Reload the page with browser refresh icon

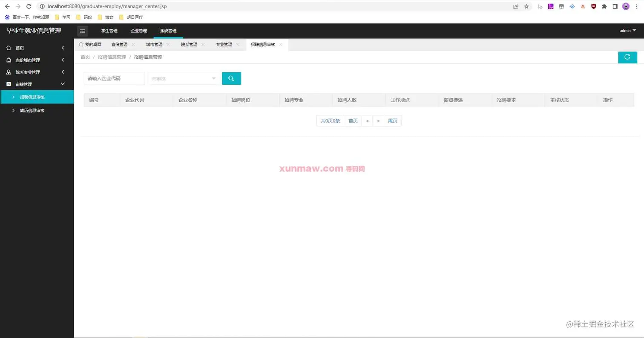click(x=29, y=6)
